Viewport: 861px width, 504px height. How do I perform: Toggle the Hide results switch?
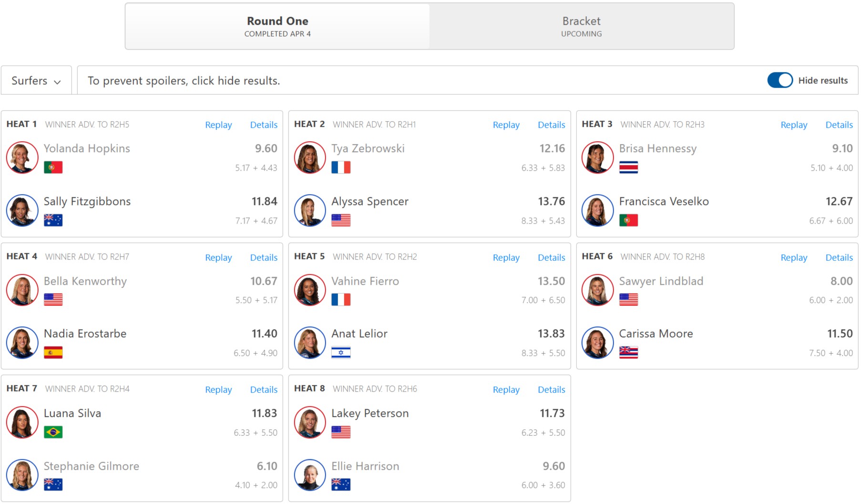tap(779, 80)
